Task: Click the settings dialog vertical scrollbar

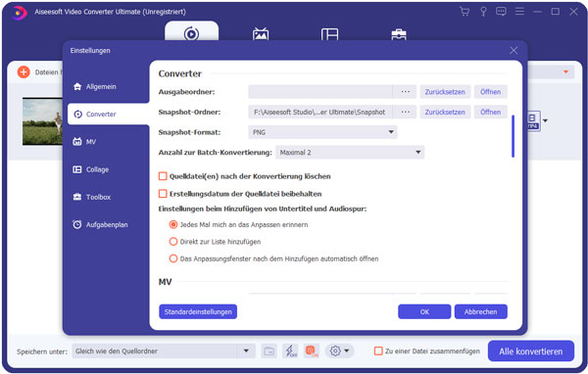Action: click(513, 136)
